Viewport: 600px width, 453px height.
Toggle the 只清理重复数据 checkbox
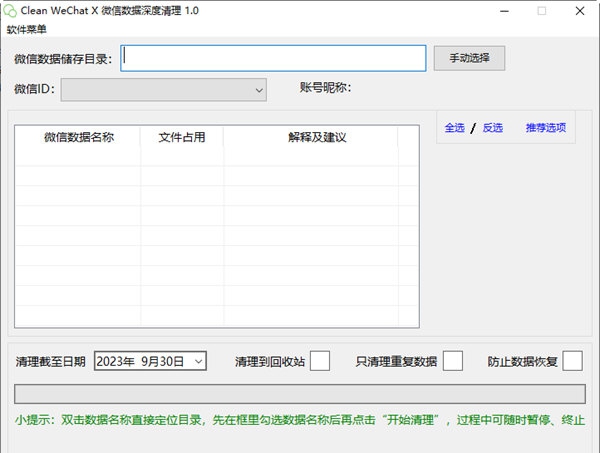453,361
